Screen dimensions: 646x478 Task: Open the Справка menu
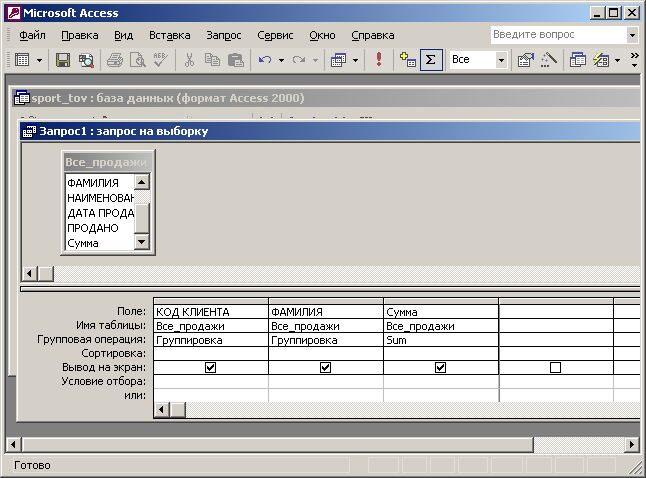(x=373, y=35)
